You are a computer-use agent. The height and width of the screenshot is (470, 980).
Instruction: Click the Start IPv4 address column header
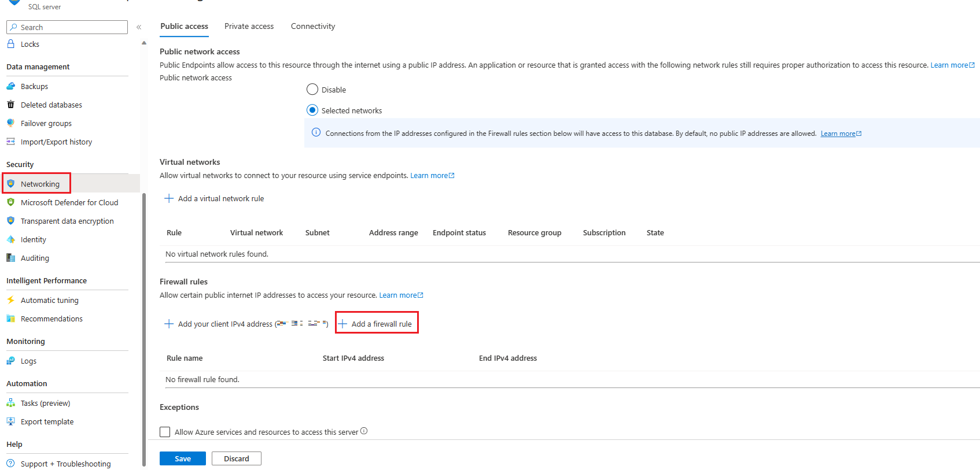(353, 358)
